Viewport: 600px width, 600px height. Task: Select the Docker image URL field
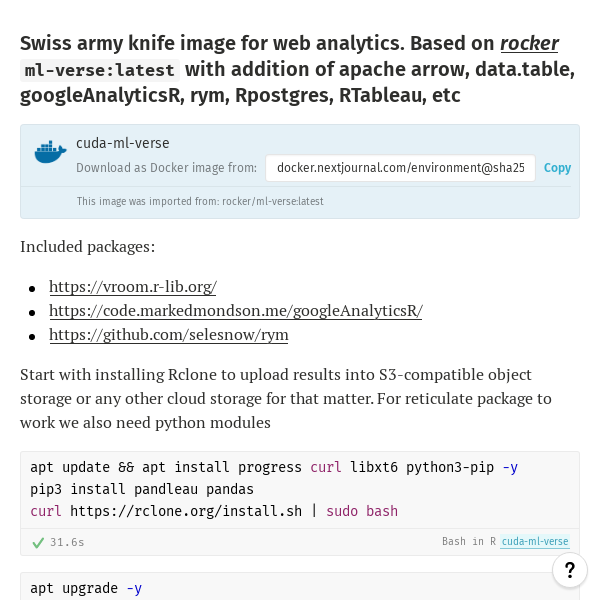coord(400,168)
